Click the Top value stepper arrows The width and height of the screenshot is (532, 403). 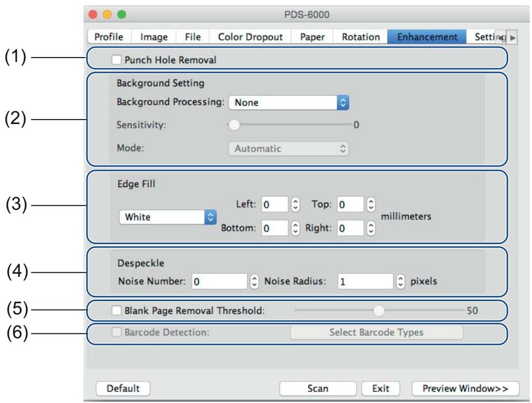click(x=371, y=204)
